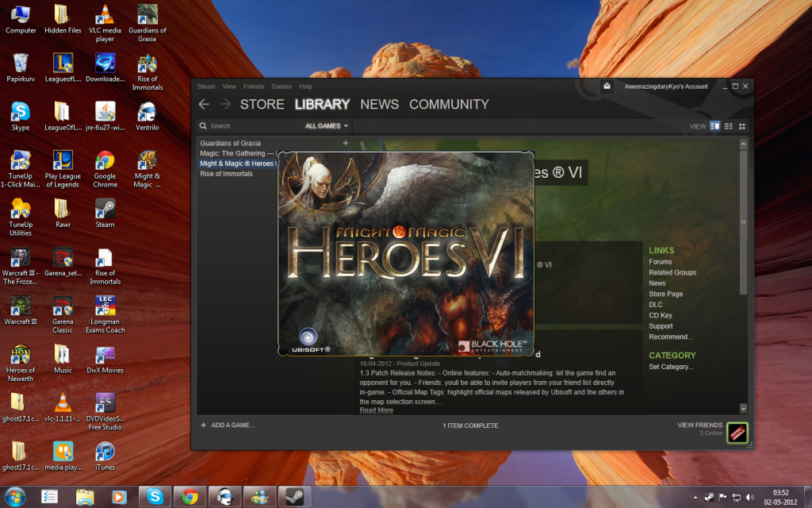The image size is (812, 508).
Task: Open AwemazingdaryKyo's Account
Action: point(666,87)
